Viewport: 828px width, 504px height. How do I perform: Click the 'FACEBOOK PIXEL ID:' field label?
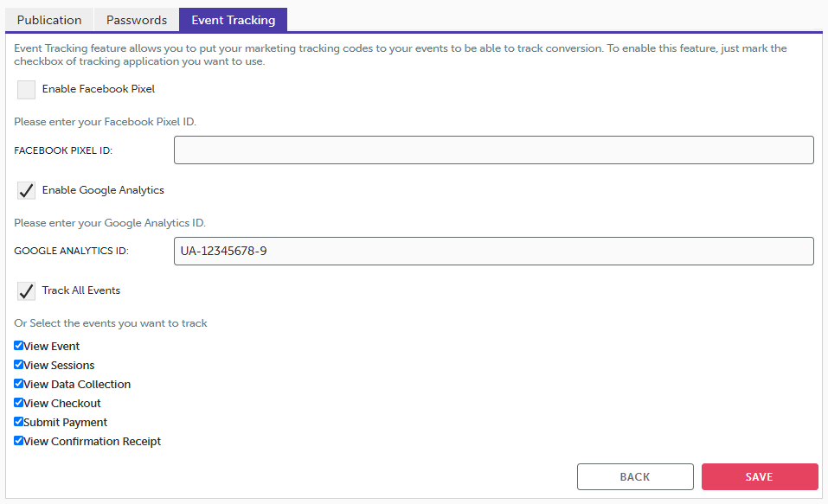coord(64,151)
